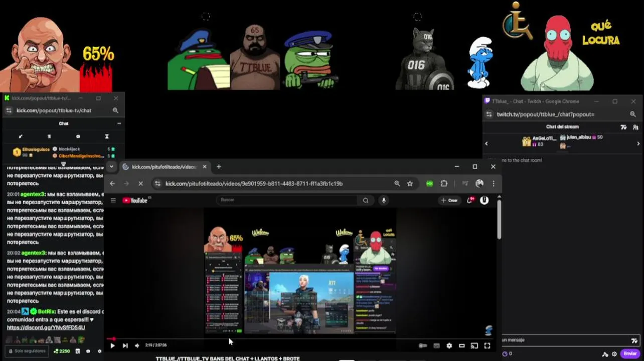Screen dimensions: 644x361
Task: Switch player to theater mode
Action: (x=461, y=345)
